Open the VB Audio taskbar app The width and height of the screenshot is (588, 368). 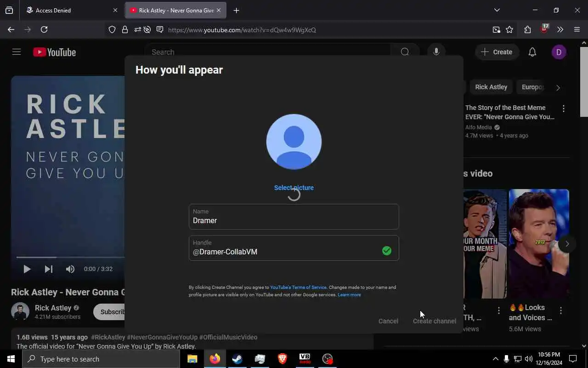(x=305, y=359)
